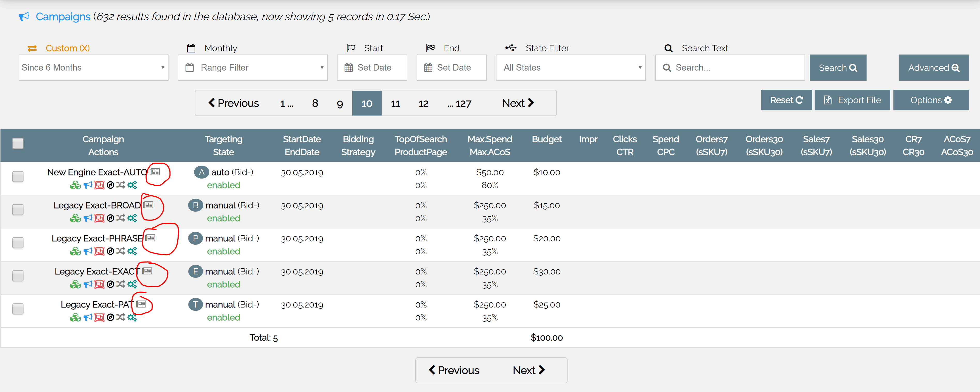Click the T targeting badge in PAT row
The image size is (980, 392).
[196, 305]
